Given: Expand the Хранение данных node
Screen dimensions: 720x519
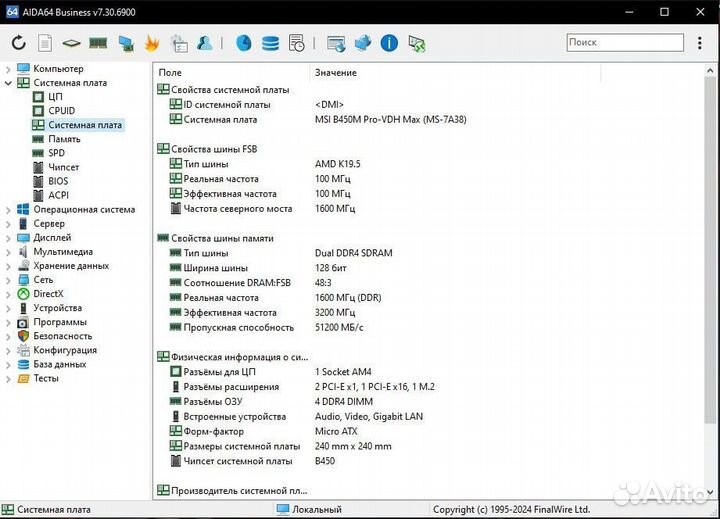Looking at the screenshot, I should (x=9, y=266).
